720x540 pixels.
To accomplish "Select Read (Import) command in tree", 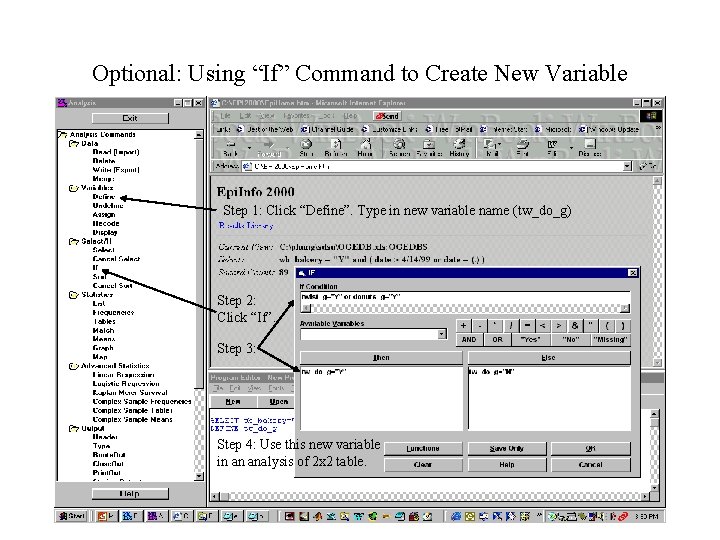I will click(116, 152).
